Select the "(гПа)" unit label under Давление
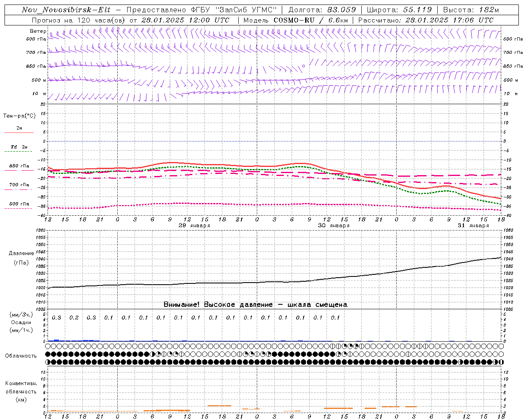 pyautogui.click(x=21, y=263)
